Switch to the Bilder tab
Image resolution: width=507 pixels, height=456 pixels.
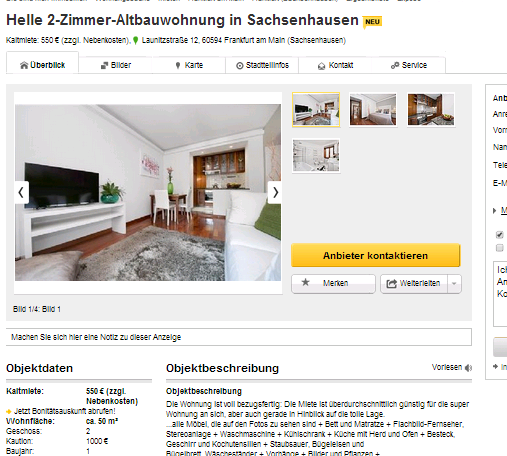[116, 65]
